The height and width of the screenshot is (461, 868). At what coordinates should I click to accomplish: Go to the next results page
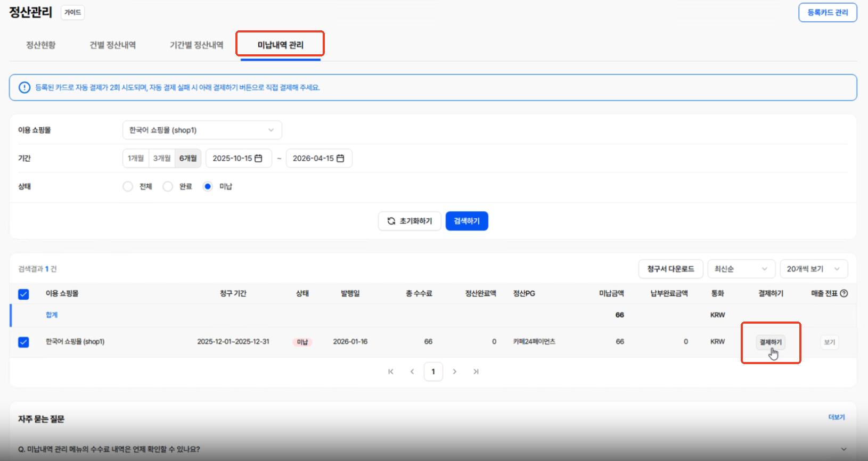[454, 372]
